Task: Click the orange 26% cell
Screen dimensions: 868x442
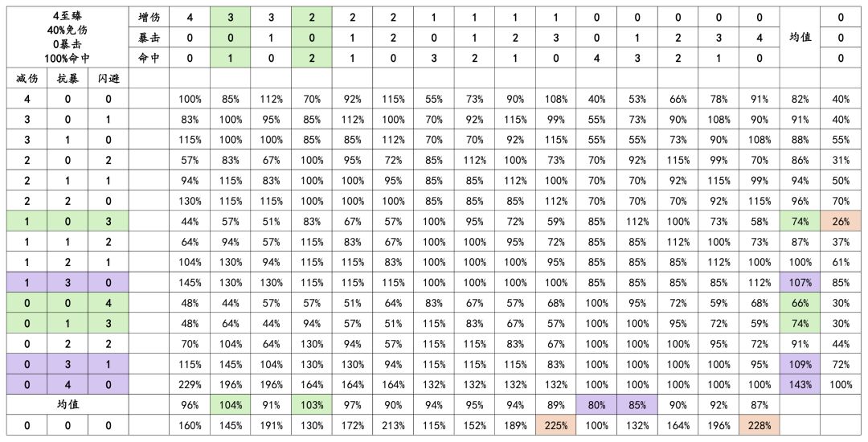Action: click(841, 221)
